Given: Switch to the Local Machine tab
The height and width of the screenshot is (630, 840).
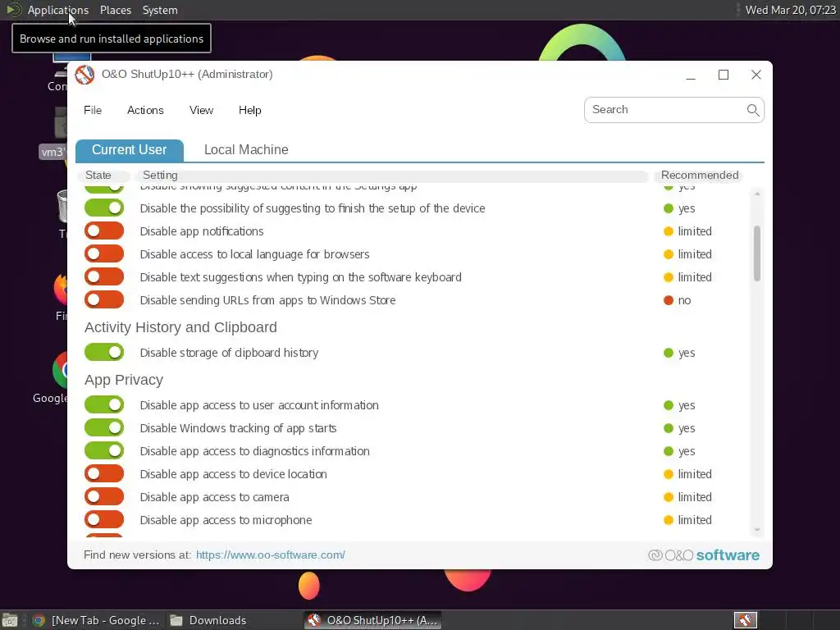Looking at the screenshot, I should pyautogui.click(x=246, y=150).
